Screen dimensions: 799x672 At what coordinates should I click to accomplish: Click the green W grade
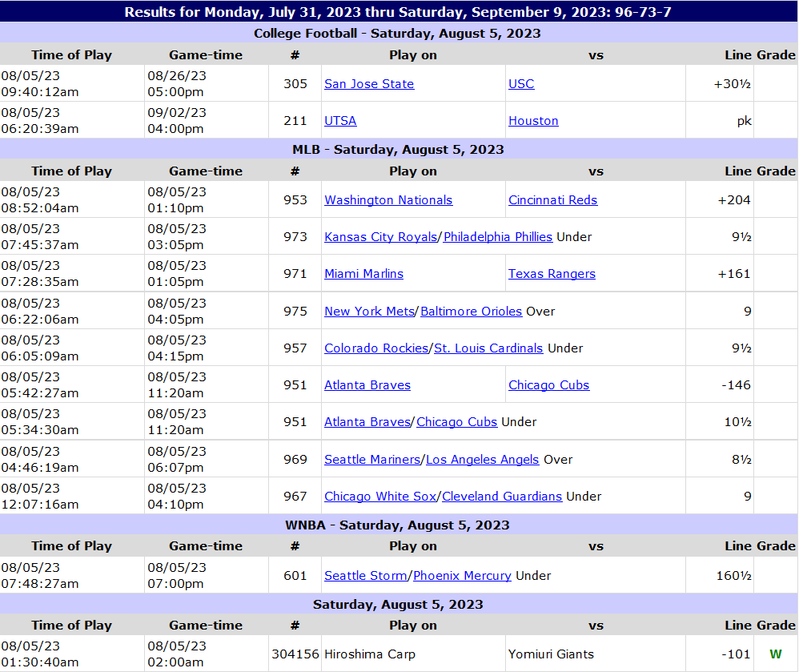(x=776, y=654)
